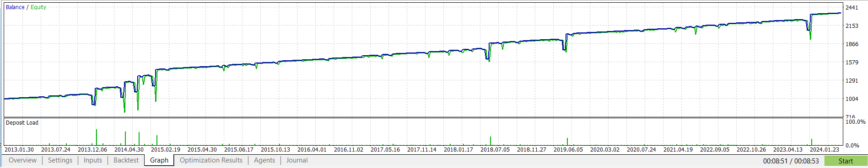The height and width of the screenshot is (168, 868).
Task: Click the 1866 balance axis value
Action: pos(852,44)
